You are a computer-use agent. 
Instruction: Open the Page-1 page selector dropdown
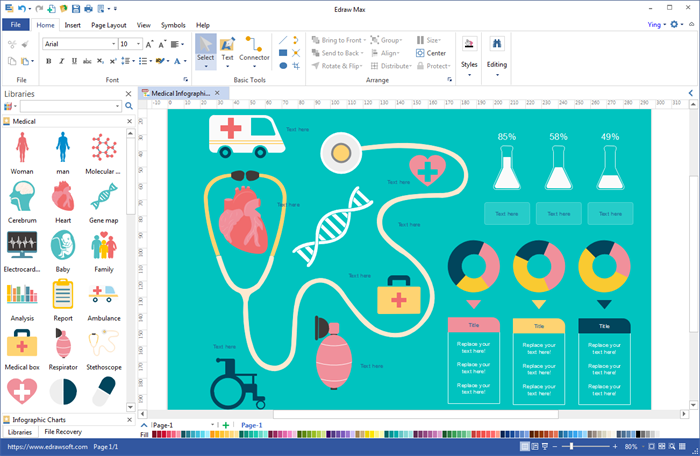pos(212,425)
